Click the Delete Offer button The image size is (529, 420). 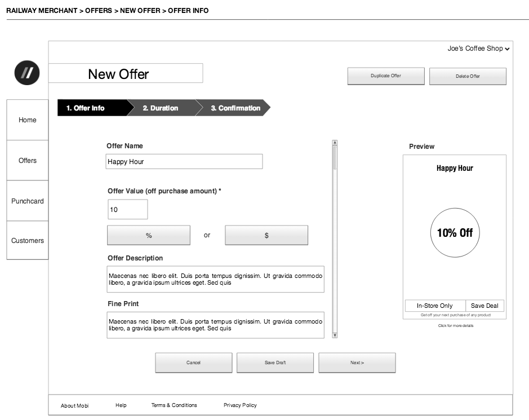click(x=468, y=76)
